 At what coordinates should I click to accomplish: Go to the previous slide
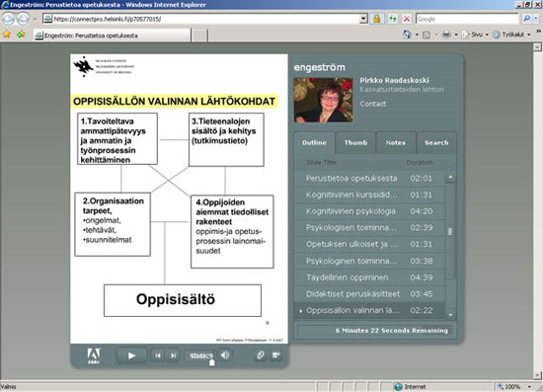158,355
